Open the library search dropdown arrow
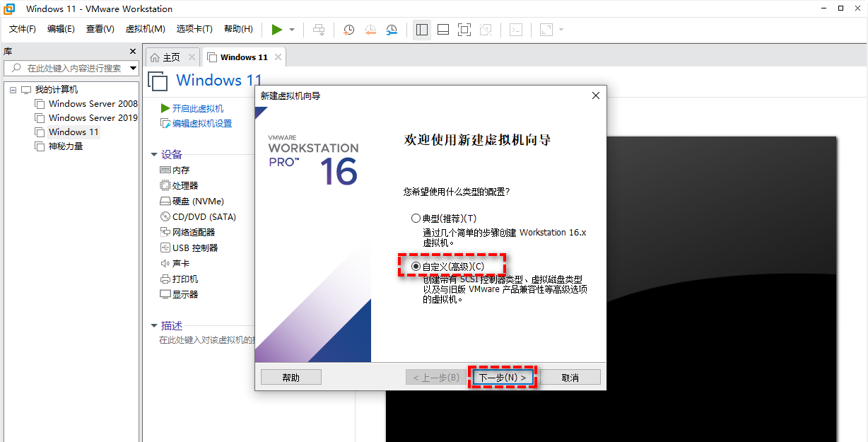 (133, 69)
